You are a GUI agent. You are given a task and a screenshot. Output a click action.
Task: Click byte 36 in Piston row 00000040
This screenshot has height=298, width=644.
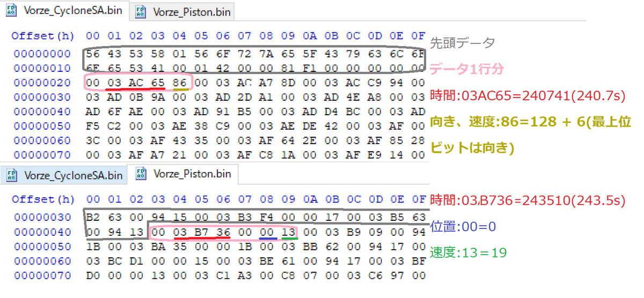pyautogui.click(x=223, y=232)
